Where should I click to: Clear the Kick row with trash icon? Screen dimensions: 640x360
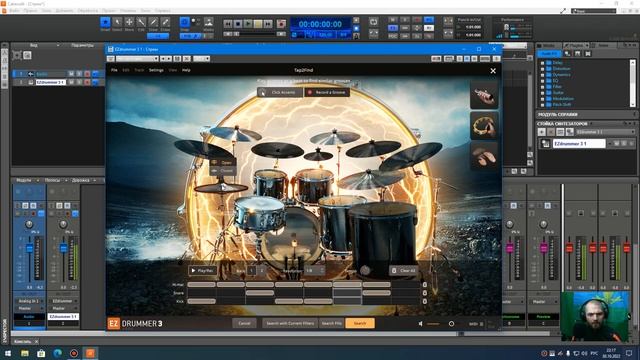424,302
